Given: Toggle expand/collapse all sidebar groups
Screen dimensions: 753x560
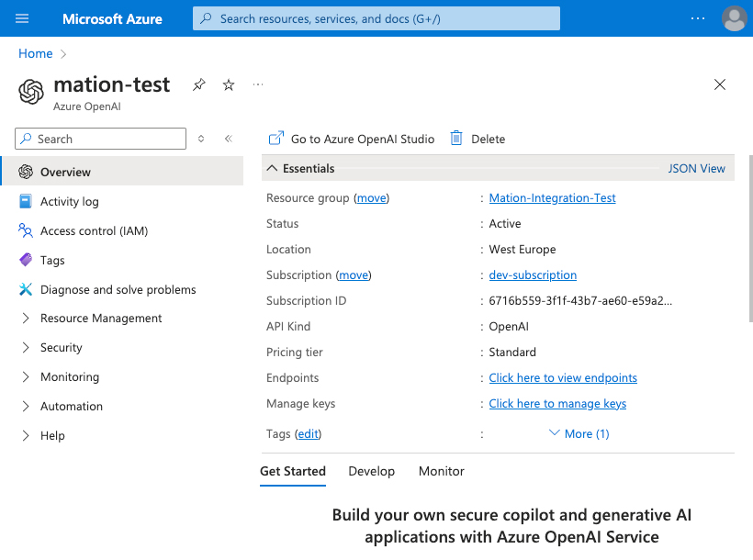Looking at the screenshot, I should [201, 139].
